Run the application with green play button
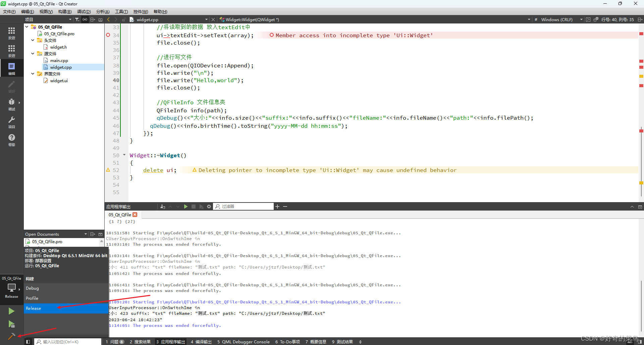This screenshot has height=345, width=644. [x=11, y=311]
